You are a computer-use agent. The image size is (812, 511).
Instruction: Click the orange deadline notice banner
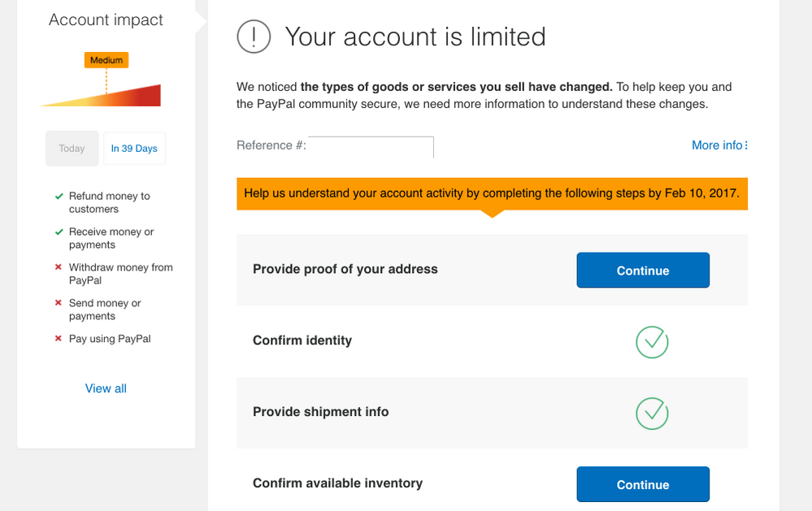[492, 194]
